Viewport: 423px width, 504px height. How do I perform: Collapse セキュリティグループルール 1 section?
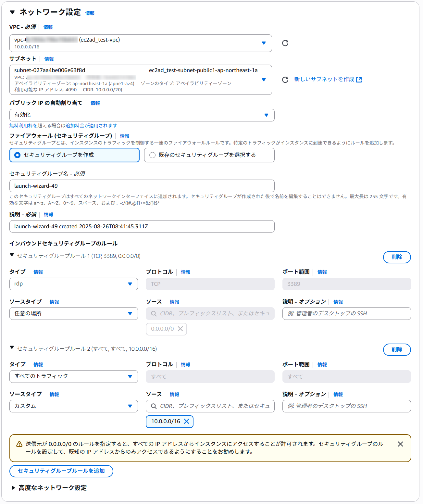pyautogui.click(x=12, y=255)
